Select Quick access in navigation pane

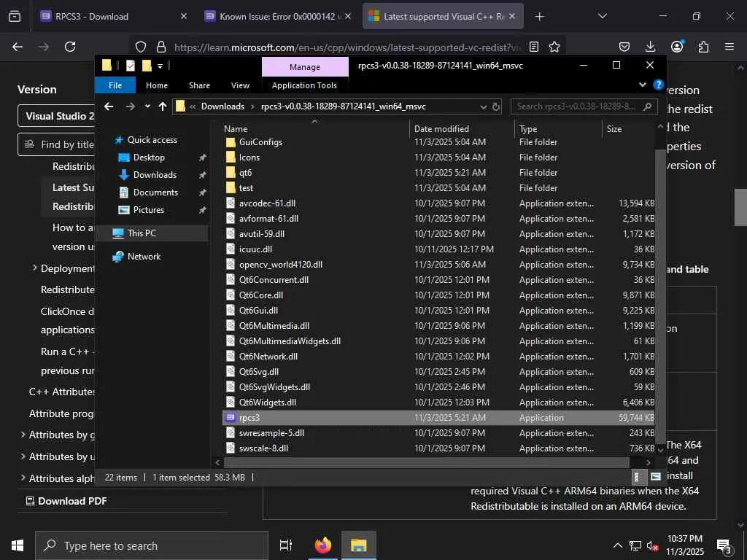(x=152, y=139)
